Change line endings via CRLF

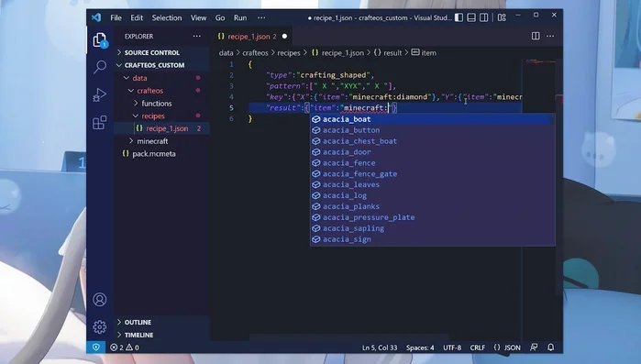click(x=477, y=347)
